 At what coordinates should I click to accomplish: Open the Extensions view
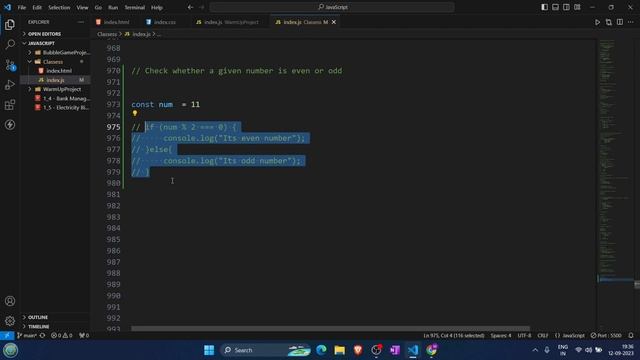click(10, 104)
